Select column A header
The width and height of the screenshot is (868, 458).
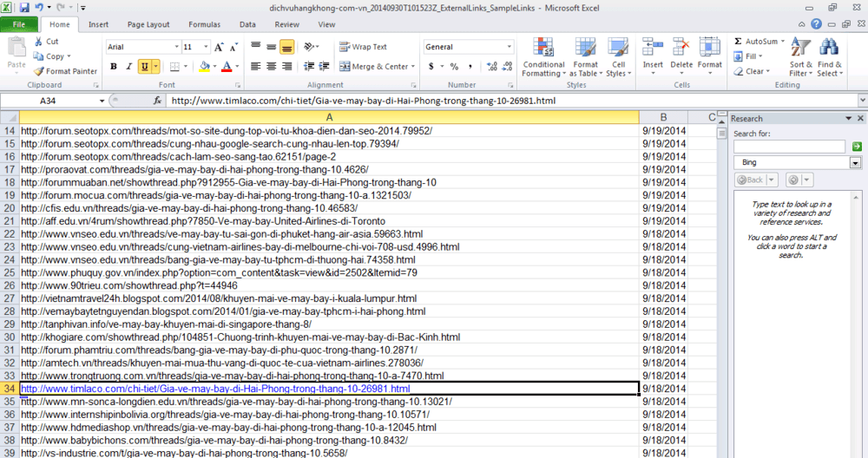pos(329,117)
